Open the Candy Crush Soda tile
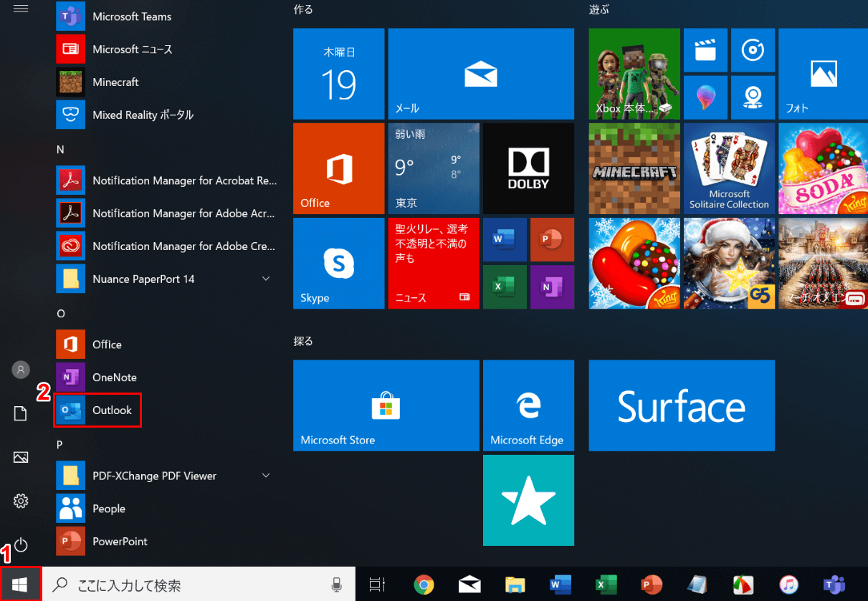The image size is (868, 601). click(823, 168)
